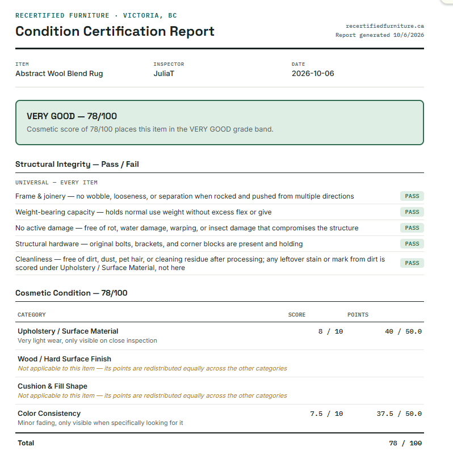The width and height of the screenshot is (453, 476).
Task: Click the SCORE column header
Action: pos(297,314)
